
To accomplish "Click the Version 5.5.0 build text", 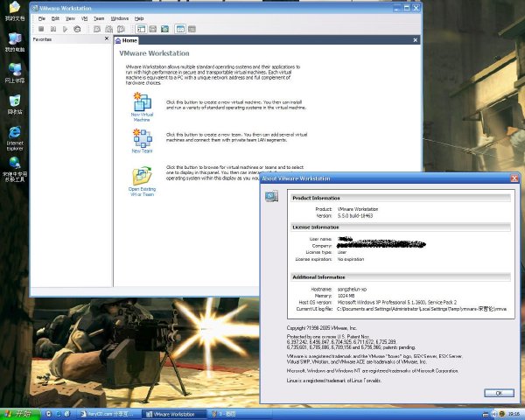I will click(x=355, y=216).
